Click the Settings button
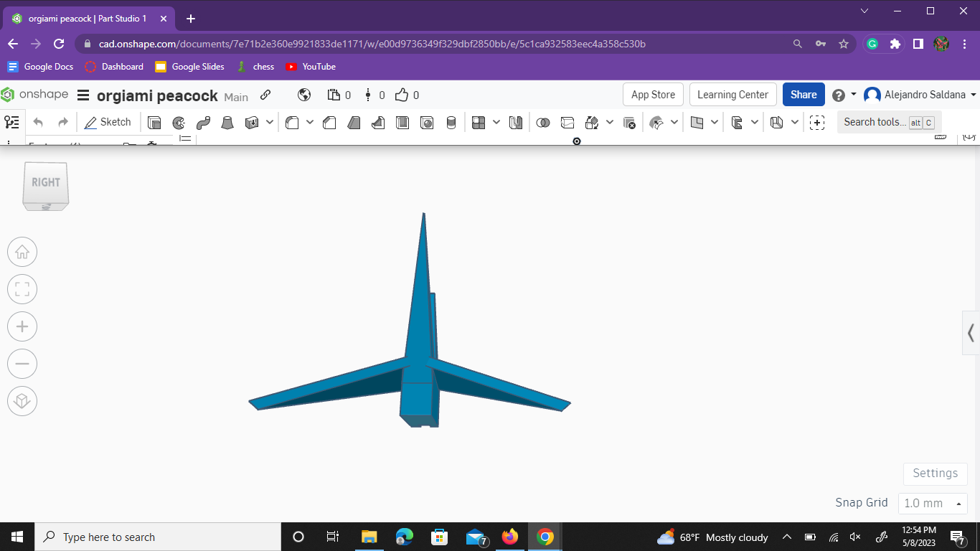The height and width of the screenshot is (551, 980). 936,474
